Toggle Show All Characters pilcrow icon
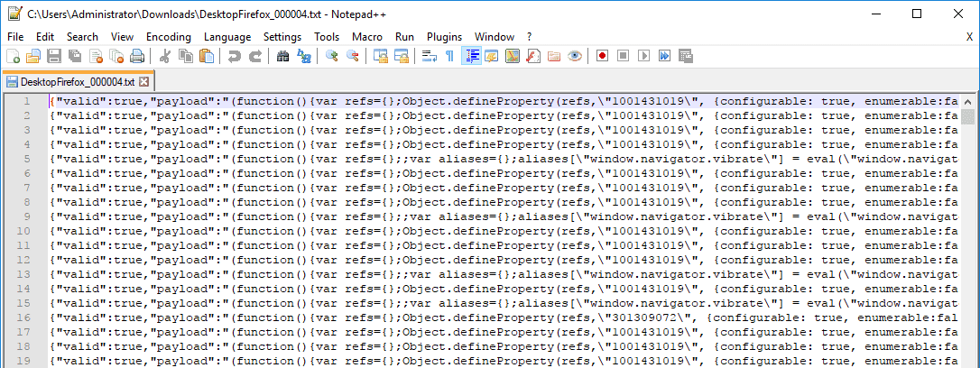 449,56
